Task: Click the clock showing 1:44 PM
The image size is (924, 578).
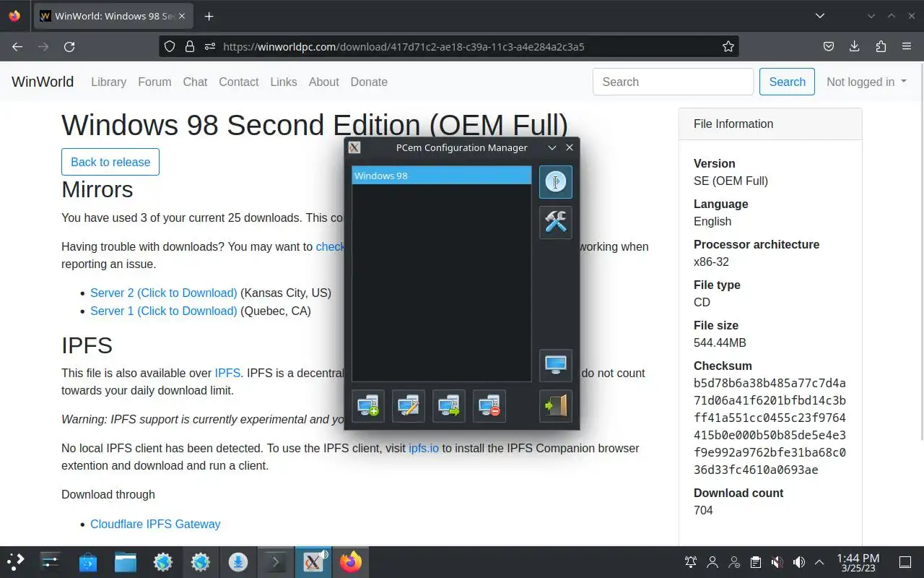Action: [858, 563]
